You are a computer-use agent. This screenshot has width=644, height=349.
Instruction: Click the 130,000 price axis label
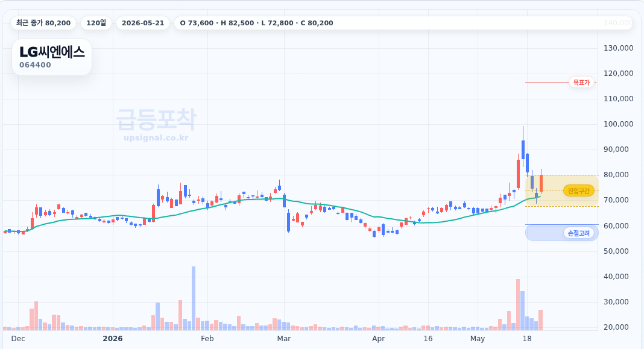pos(618,48)
